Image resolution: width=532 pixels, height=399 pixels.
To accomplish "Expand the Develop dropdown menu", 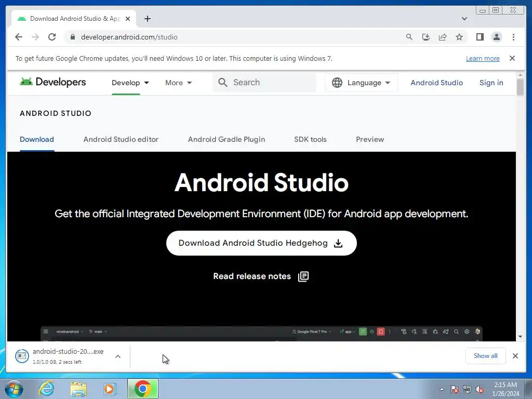I will pyautogui.click(x=130, y=83).
